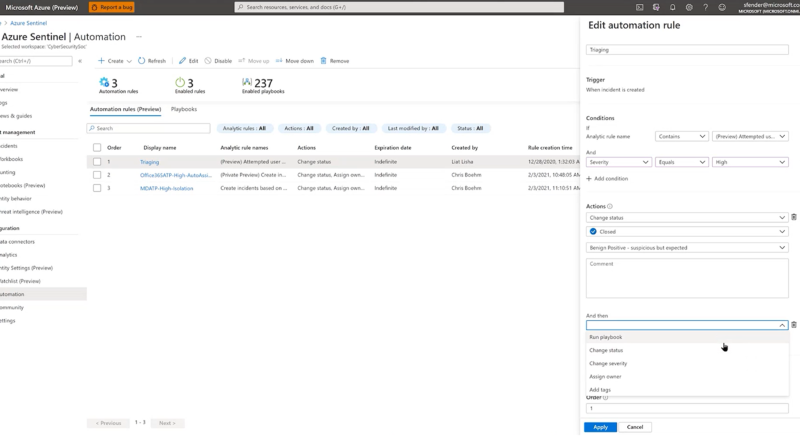Click Refresh in the toolbar
Screen dimensions: 800x445
coord(152,61)
